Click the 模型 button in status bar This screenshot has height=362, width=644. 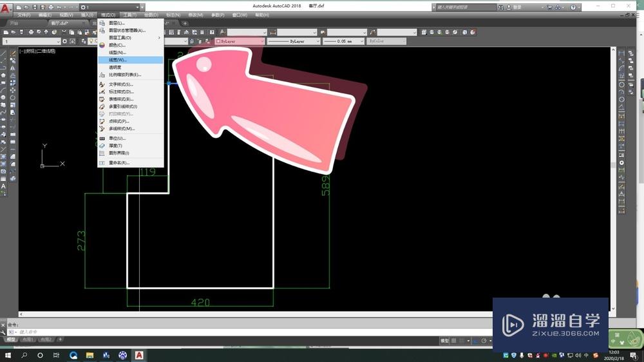445,341
